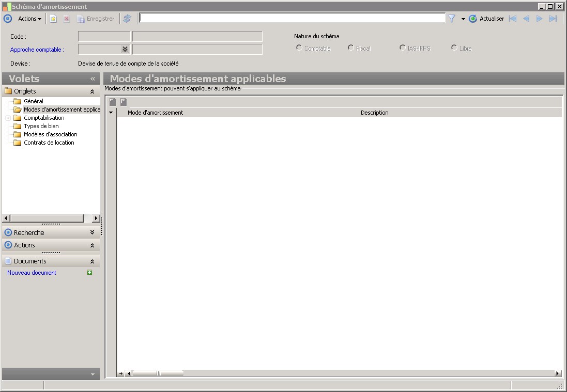567x392 pixels.
Task: Click the Actualiser refresh button
Action: pos(486,19)
